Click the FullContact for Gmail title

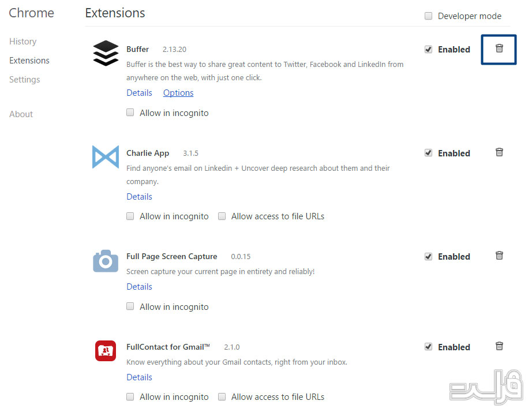168,347
